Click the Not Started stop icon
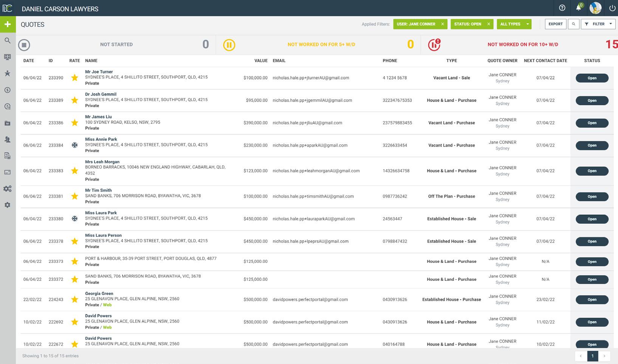The image size is (618, 364). pos(24,45)
